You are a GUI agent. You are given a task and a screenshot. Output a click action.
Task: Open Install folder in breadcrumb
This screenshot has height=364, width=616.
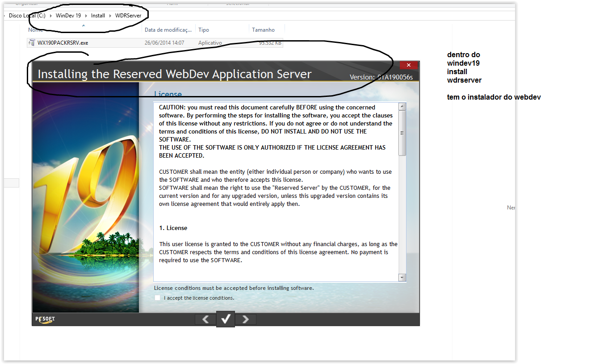[98, 16]
